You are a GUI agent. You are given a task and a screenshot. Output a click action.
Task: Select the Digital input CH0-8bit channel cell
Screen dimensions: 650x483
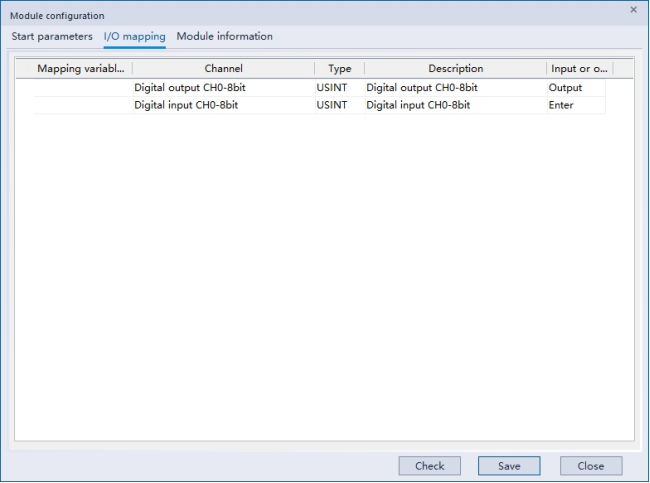(186, 105)
